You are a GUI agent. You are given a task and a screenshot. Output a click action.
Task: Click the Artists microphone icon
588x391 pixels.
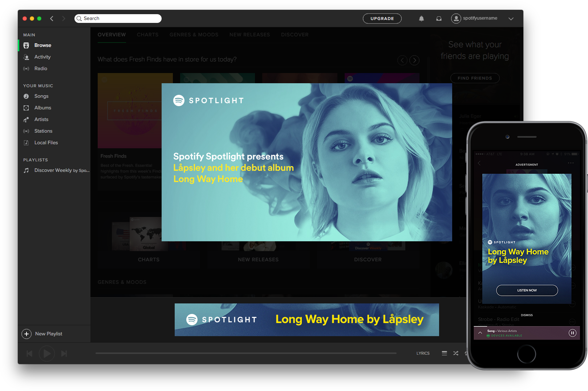click(x=26, y=120)
